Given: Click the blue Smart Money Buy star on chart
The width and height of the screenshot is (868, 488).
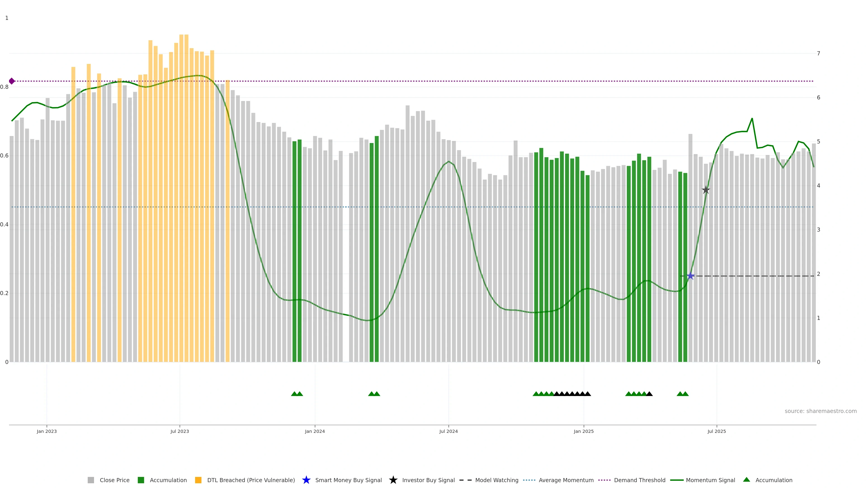Looking at the screenshot, I should click(690, 276).
